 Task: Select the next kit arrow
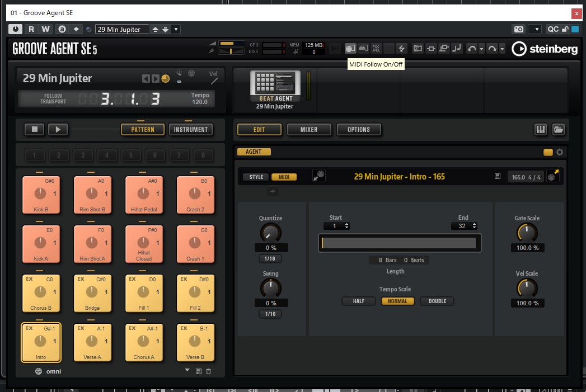[x=156, y=78]
